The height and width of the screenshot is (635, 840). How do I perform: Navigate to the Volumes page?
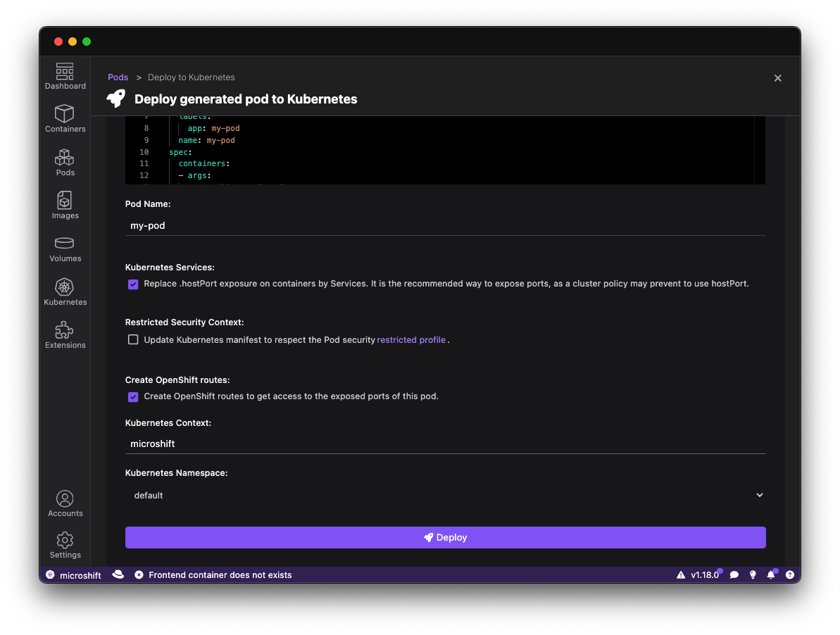click(65, 249)
